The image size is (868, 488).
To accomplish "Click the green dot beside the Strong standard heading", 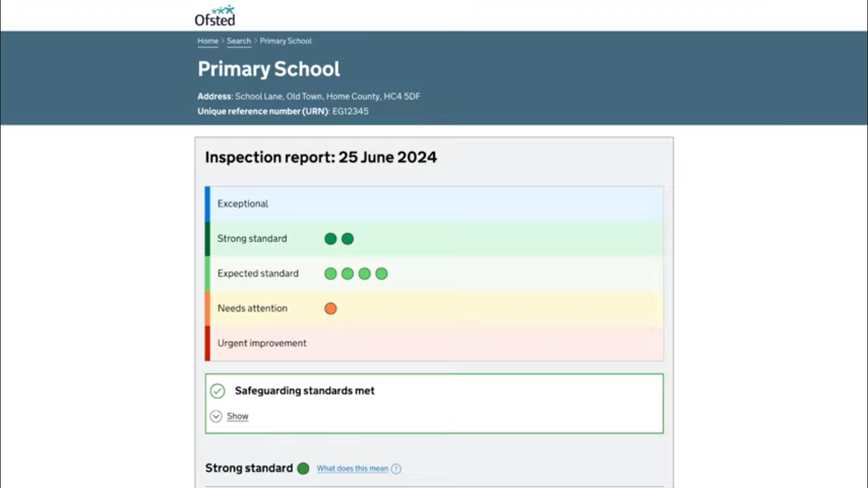I will tap(303, 468).
